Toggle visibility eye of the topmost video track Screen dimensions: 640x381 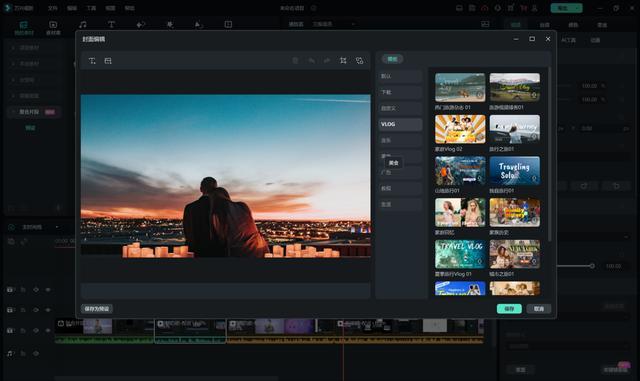48,290
